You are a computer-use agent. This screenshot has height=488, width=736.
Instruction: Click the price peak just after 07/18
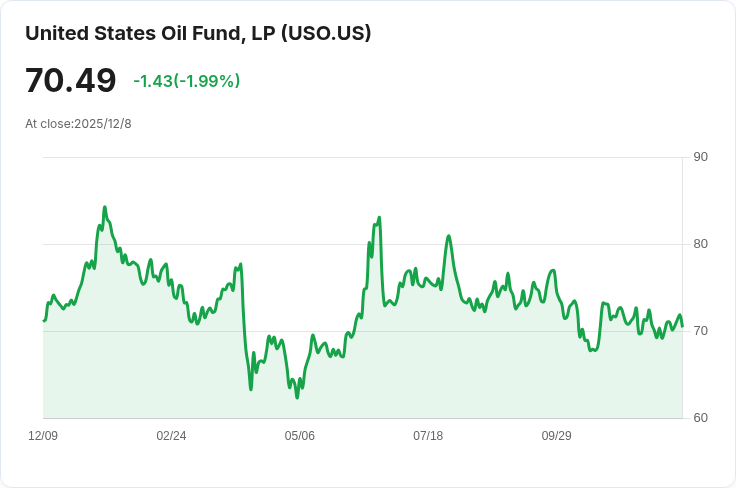(x=449, y=236)
